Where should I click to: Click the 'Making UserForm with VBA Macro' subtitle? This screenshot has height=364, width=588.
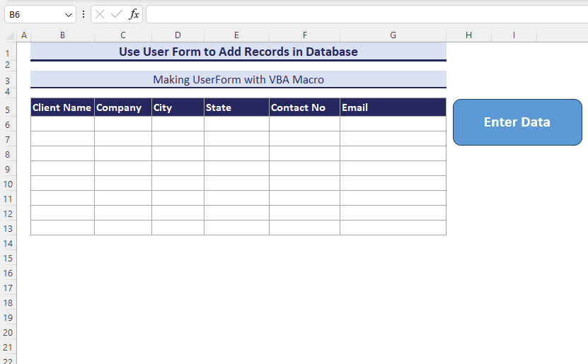point(238,80)
